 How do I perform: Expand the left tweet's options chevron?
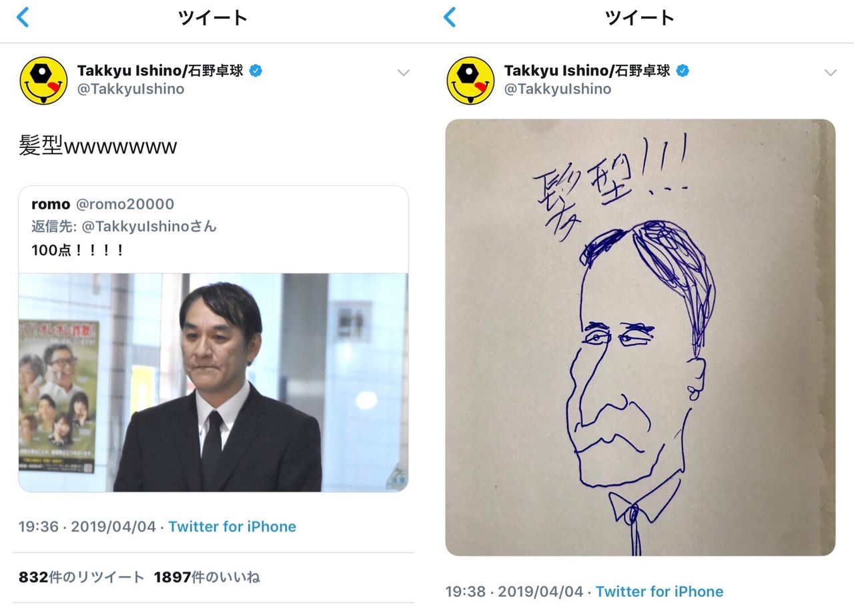pos(403,73)
